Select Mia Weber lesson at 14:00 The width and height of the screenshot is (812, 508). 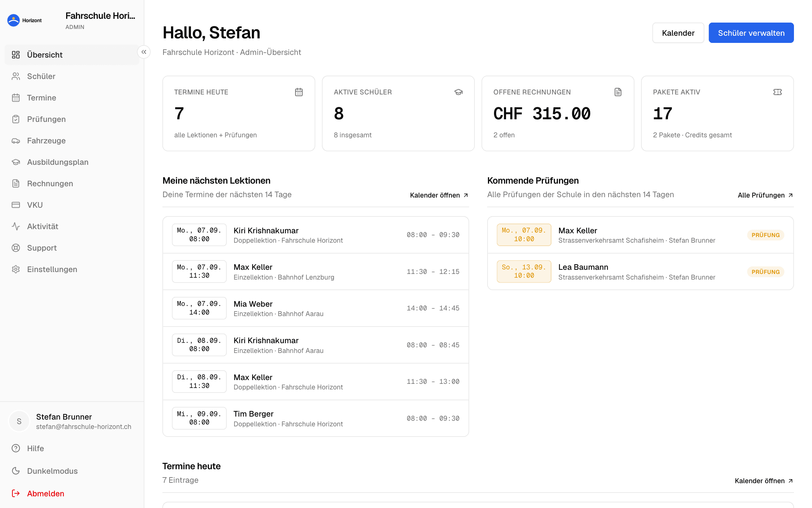click(316, 308)
